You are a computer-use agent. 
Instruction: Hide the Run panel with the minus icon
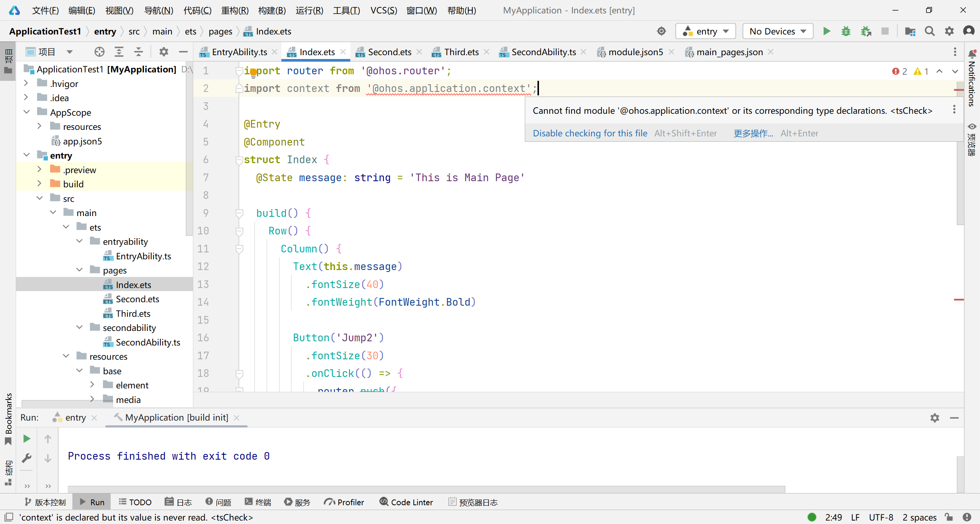[954, 418]
